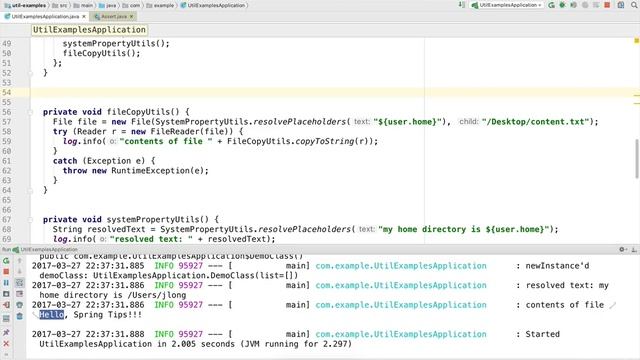Click the exit icon in Run panel
Screen dimensions: 640x360
[x=6, y=304]
